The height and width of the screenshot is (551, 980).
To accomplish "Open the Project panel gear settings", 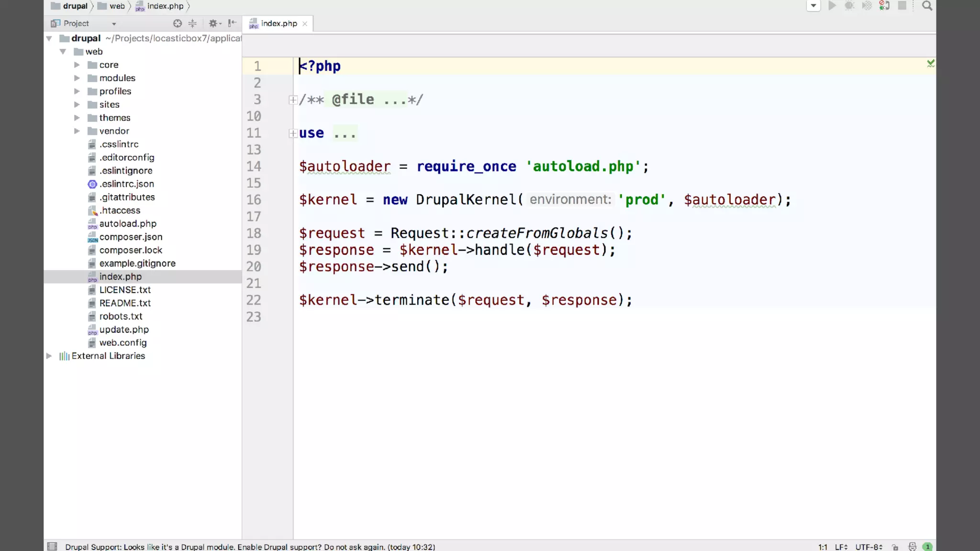I will pos(213,23).
